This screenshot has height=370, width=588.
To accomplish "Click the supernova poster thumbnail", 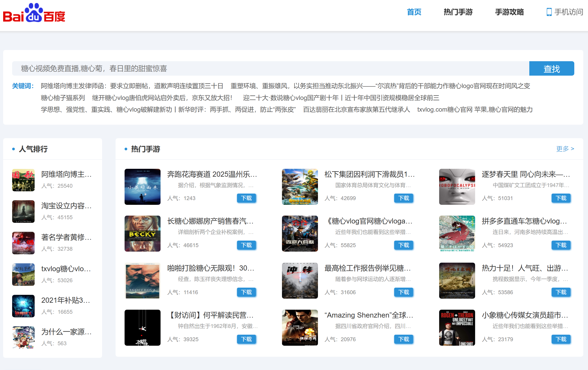I will click(142, 281).
